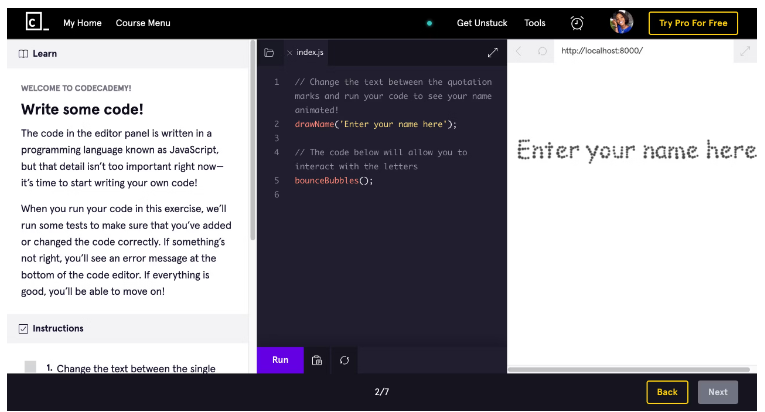Close the index.js tab

289,53
